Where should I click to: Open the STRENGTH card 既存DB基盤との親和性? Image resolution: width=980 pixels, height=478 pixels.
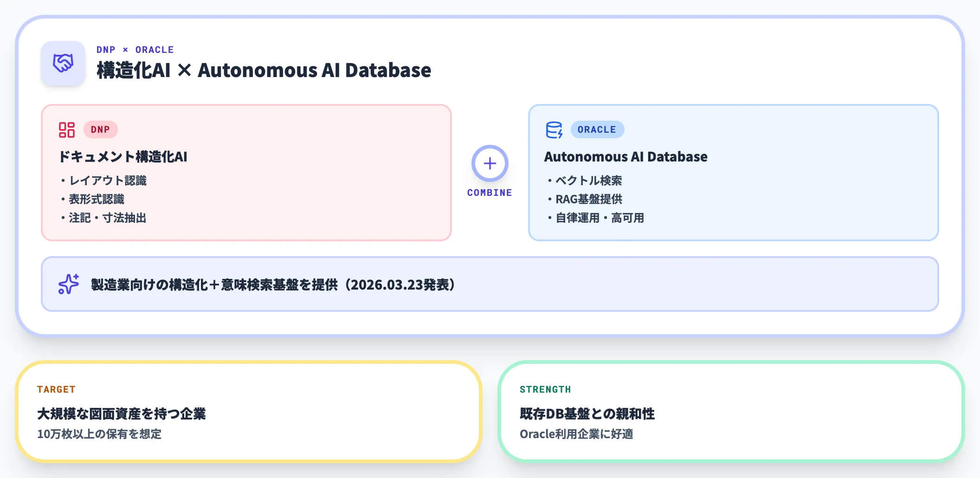click(x=731, y=412)
